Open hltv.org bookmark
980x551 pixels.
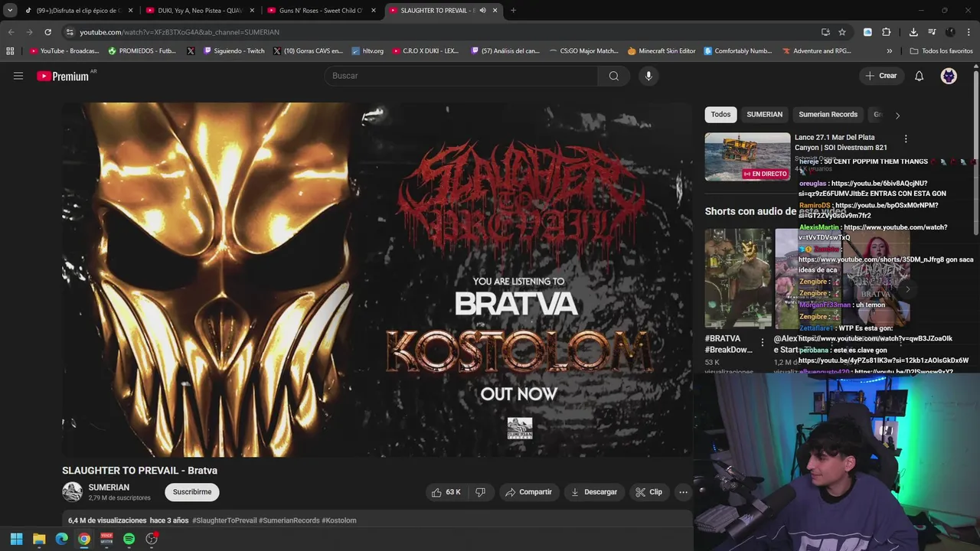367,51
